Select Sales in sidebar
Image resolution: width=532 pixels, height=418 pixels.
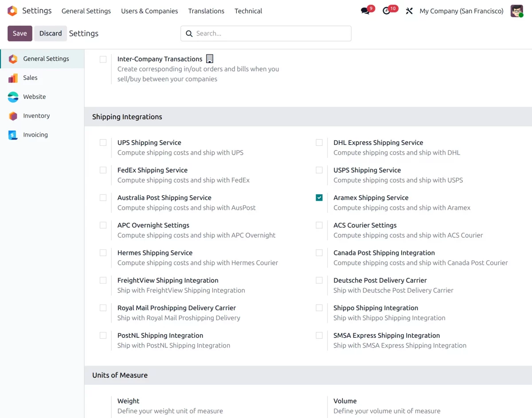pos(42,78)
